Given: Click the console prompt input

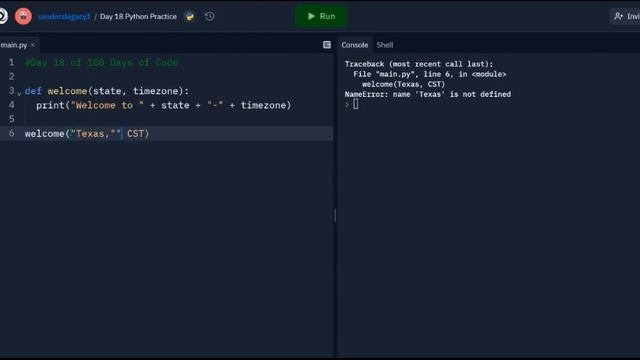Looking at the screenshot, I should click(x=356, y=104).
